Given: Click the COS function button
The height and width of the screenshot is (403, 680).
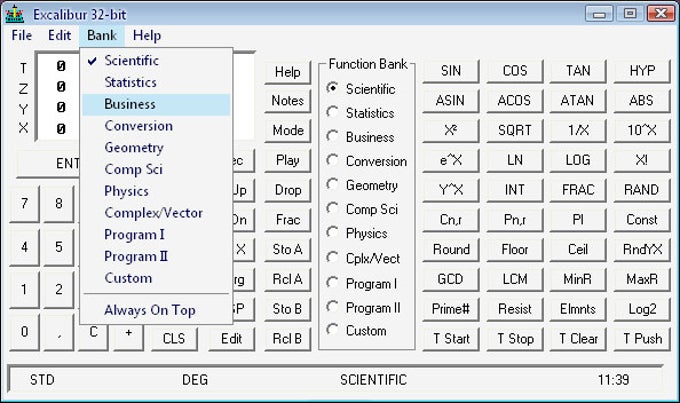Looking at the screenshot, I should pyautogui.click(x=515, y=71).
